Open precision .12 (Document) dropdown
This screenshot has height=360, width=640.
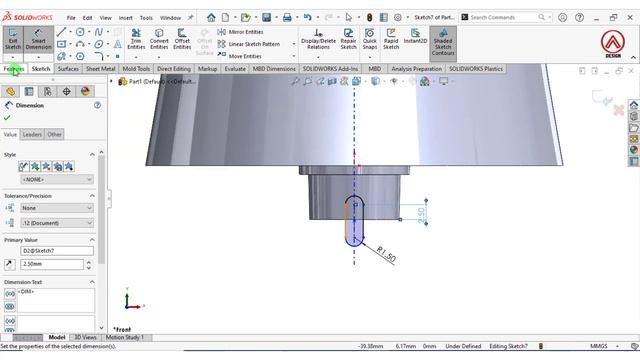[x=57, y=223]
